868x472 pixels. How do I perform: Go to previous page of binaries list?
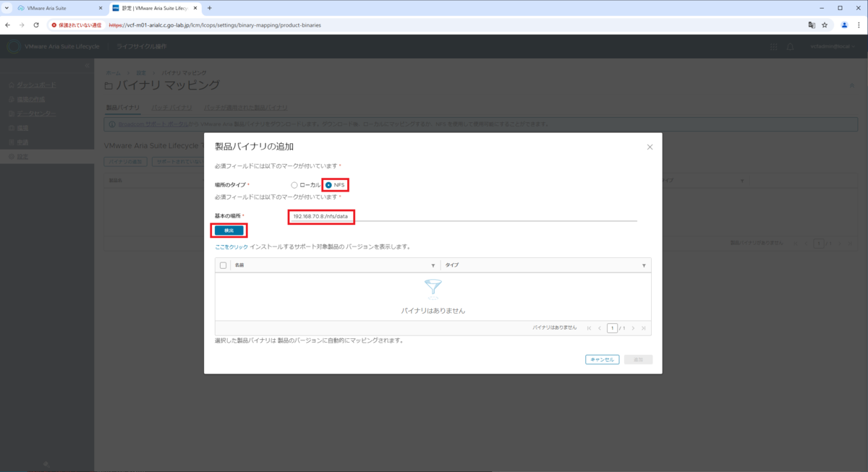(x=600, y=328)
